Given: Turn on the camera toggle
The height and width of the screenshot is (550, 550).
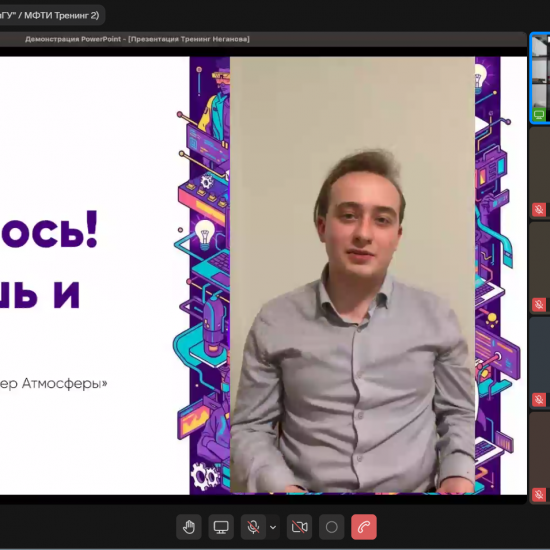Looking at the screenshot, I should (x=299, y=526).
